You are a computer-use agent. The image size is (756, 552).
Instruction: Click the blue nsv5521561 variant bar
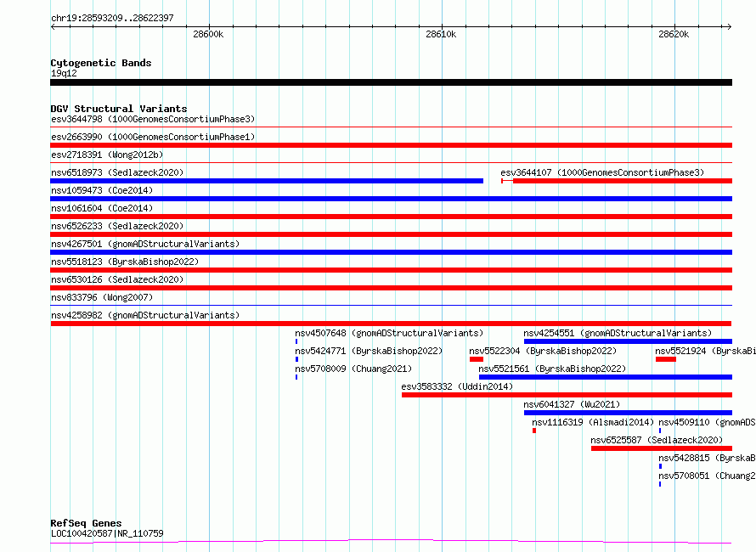(x=606, y=377)
